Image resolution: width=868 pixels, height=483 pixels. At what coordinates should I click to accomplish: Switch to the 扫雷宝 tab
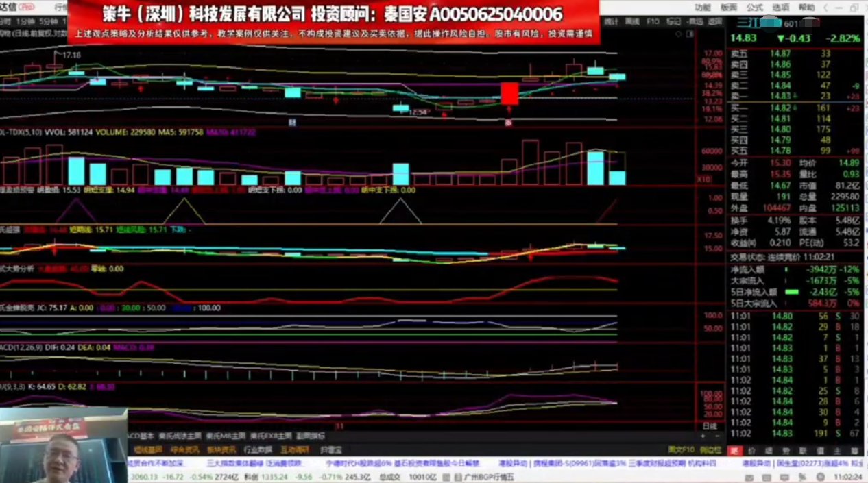click(x=330, y=450)
